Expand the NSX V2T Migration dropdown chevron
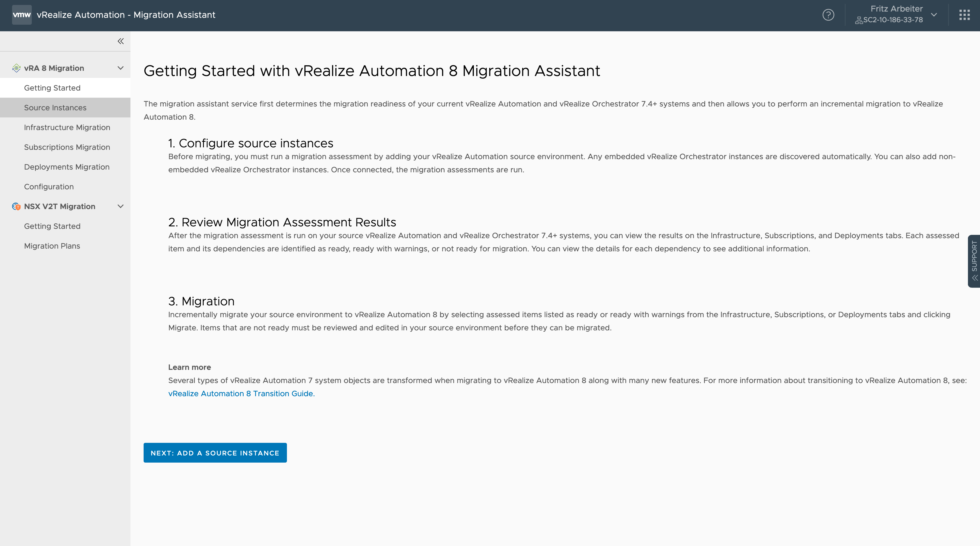This screenshot has height=546, width=980. [119, 206]
